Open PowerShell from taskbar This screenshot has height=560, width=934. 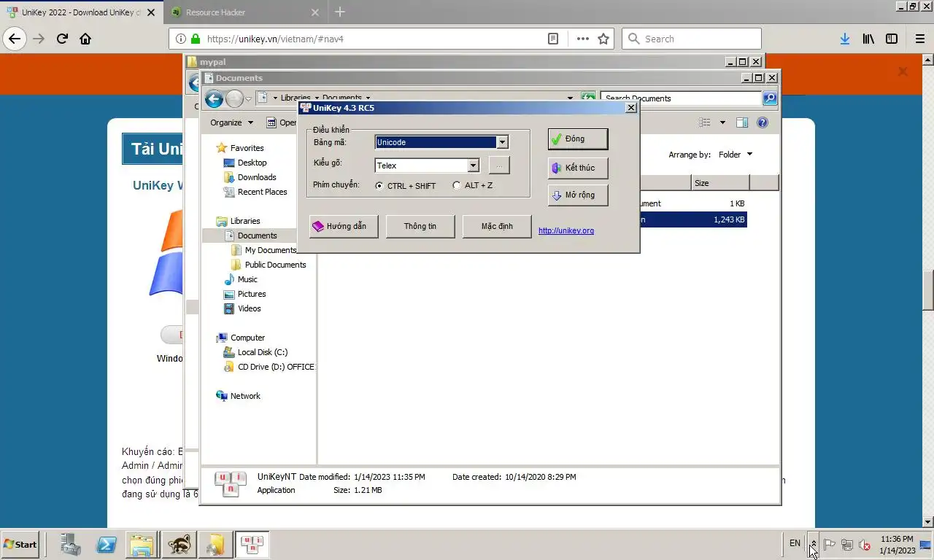point(106,544)
